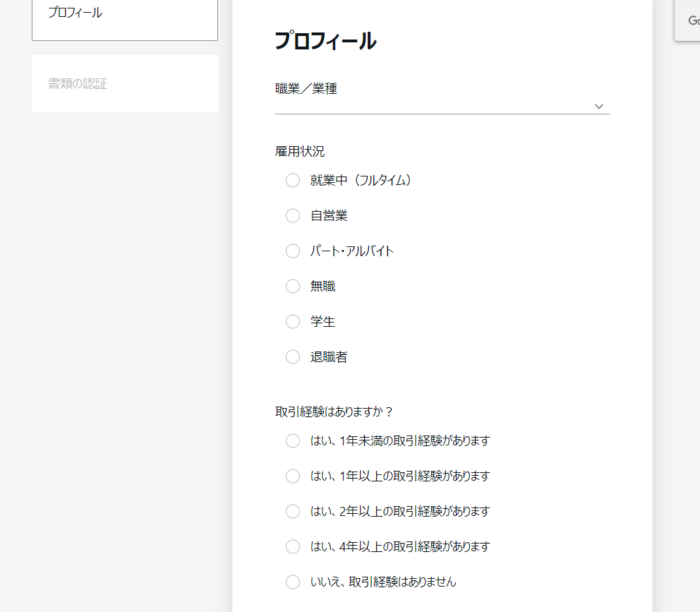Click the partially visible Go button at right

pos(687,20)
